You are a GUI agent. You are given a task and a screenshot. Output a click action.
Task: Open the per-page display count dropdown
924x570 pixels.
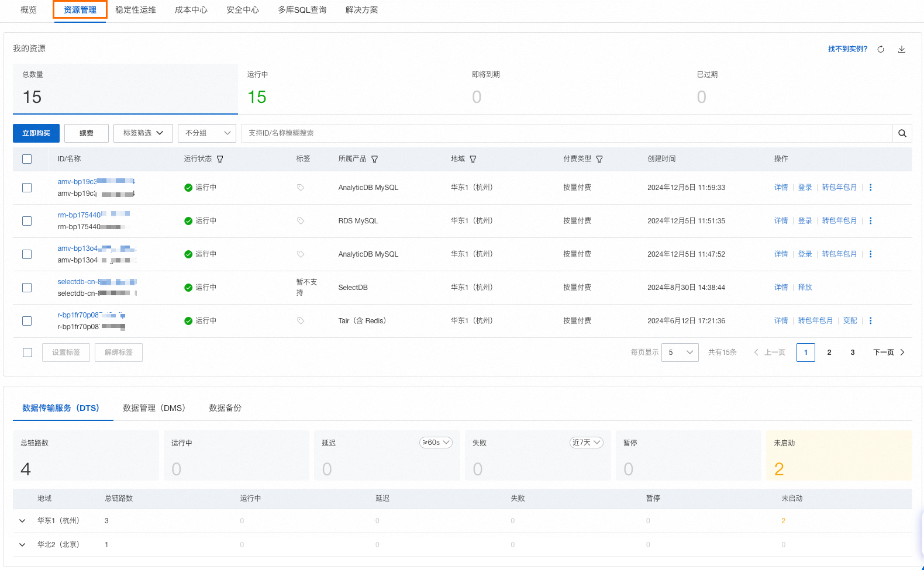coord(680,353)
